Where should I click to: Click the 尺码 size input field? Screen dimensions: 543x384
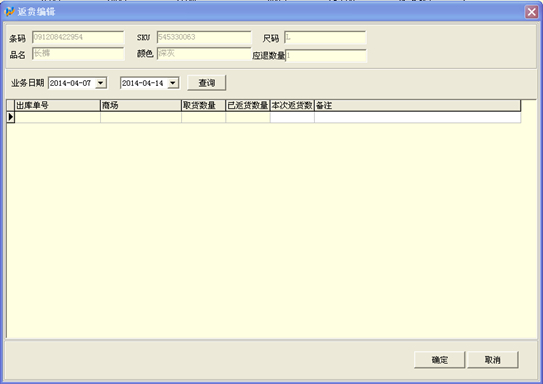(325, 37)
